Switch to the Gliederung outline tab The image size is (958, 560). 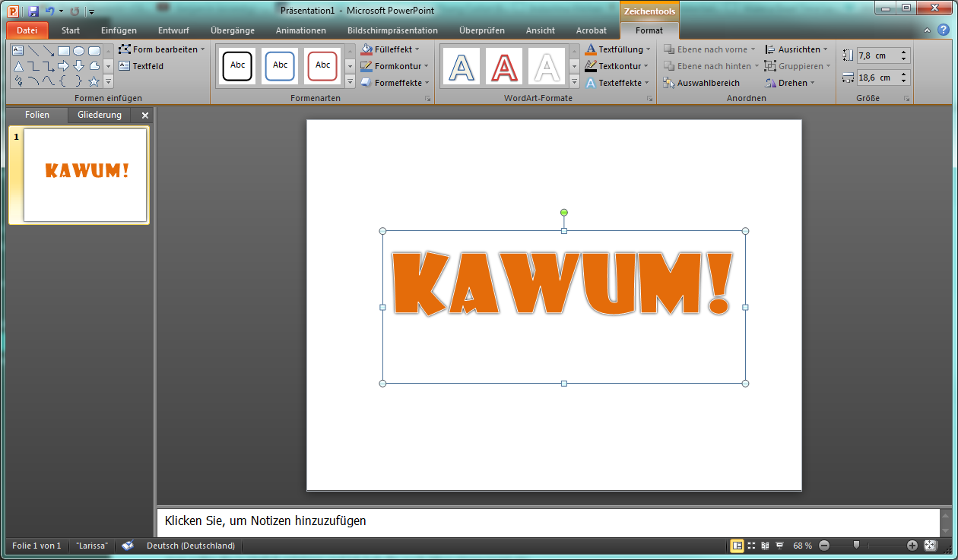click(99, 115)
